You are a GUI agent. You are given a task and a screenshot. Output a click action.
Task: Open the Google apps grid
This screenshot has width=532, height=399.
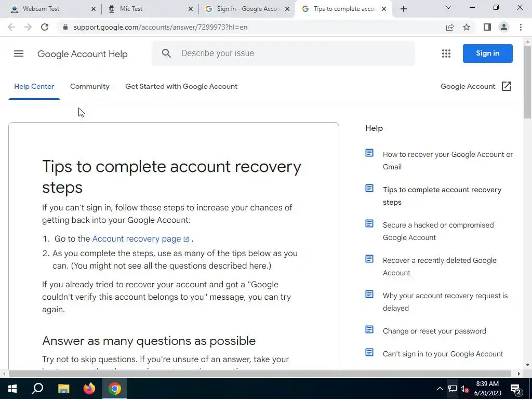446,54
